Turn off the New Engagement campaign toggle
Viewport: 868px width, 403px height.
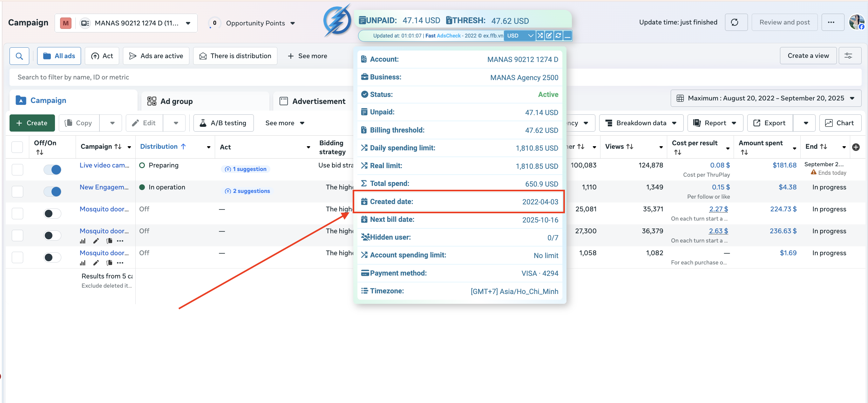click(x=52, y=191)
